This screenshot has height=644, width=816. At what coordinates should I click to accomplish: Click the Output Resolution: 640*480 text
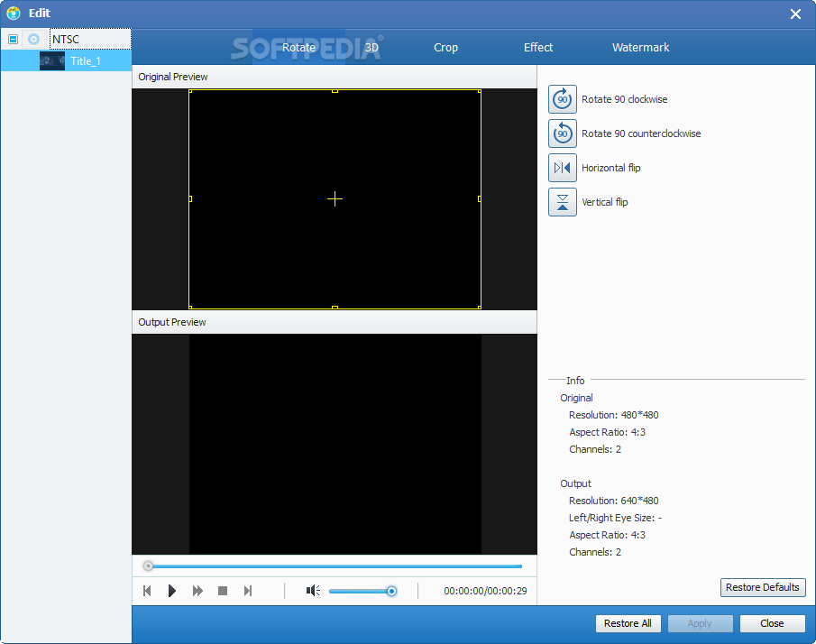click(613, 501)
